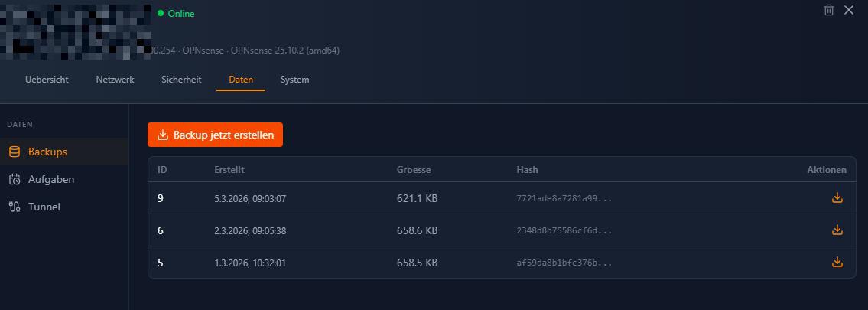Click size value 658.6 KB
Screen dimensions: 868x310
point(418,230)
